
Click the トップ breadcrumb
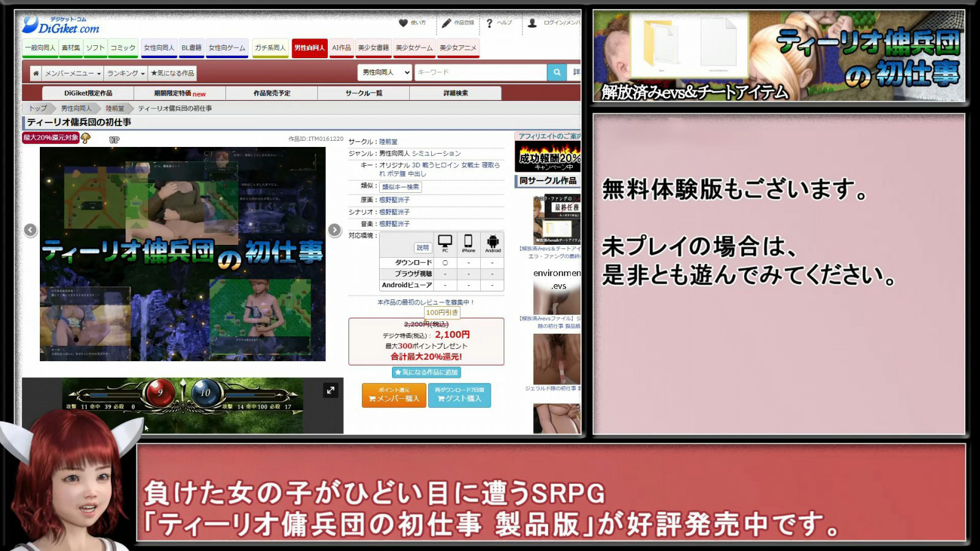[x=38, y=108]
